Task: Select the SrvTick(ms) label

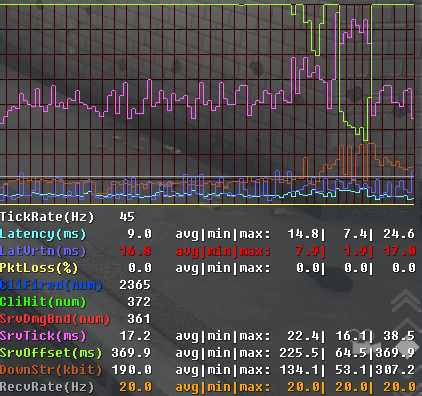Action: click(43, 336)
